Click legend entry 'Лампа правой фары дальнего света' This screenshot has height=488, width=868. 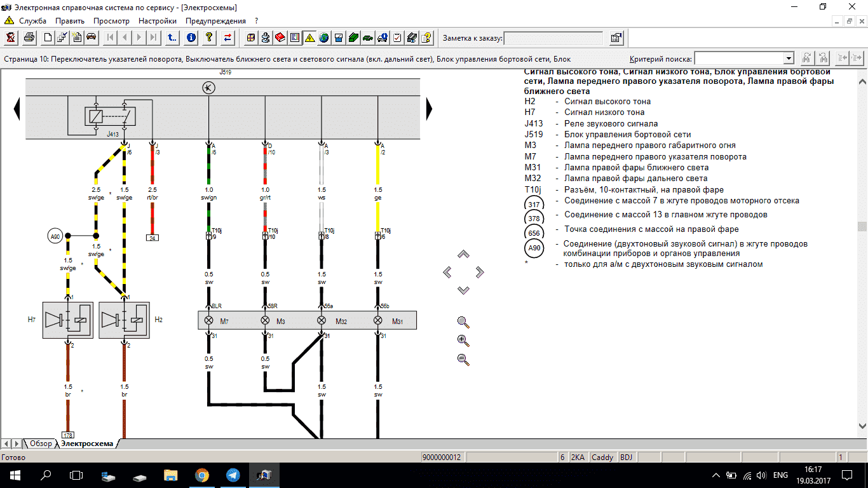pos(635,179)
